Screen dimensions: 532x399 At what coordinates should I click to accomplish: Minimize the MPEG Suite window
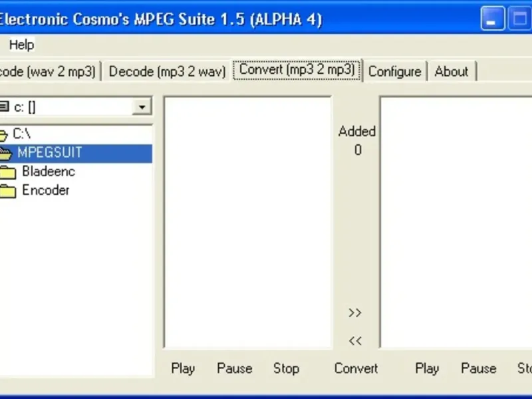coord(492,19)
